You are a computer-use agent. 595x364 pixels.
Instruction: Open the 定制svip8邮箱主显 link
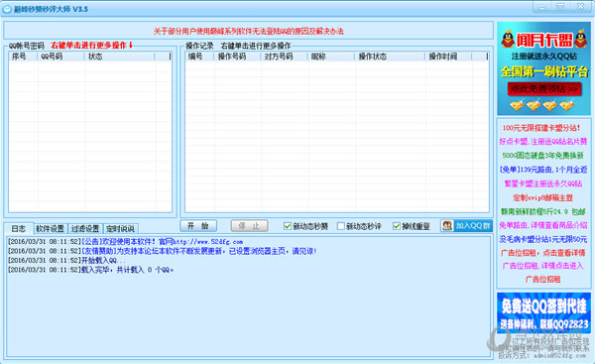click(543, 197)
